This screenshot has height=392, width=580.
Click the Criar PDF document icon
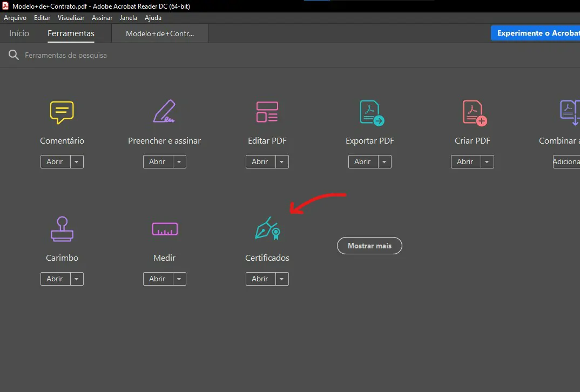(x=475, y=113)
